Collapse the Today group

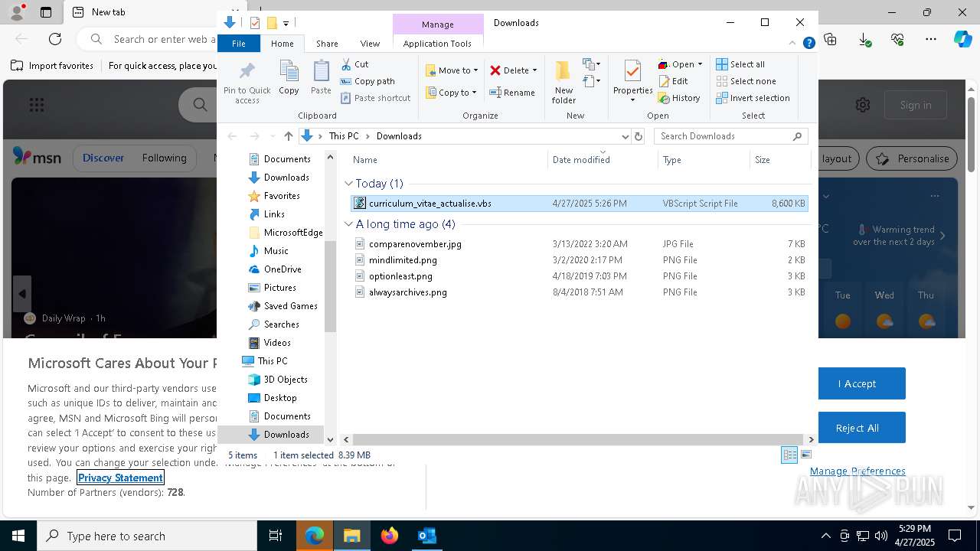[x=348, y=184]
